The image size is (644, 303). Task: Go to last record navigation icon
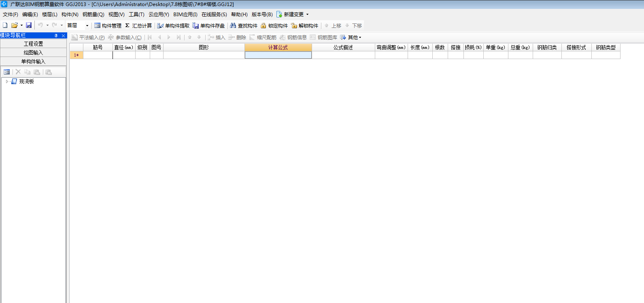[179, 37]
